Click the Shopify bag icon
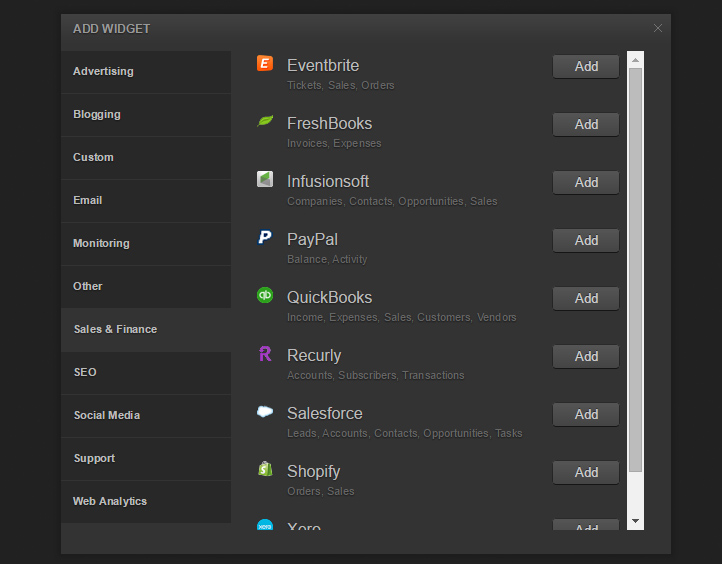The image size is (722, 564). coord(265,469)
